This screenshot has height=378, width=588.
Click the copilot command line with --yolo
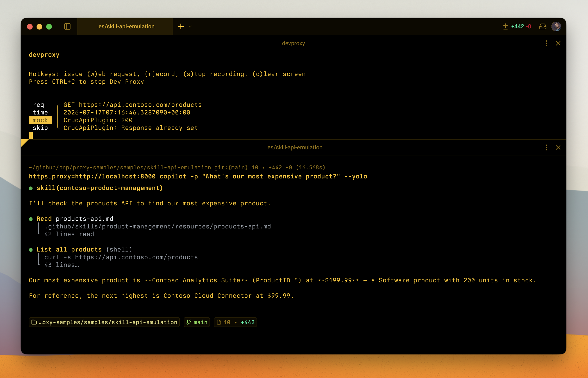(x=198, y=176)
